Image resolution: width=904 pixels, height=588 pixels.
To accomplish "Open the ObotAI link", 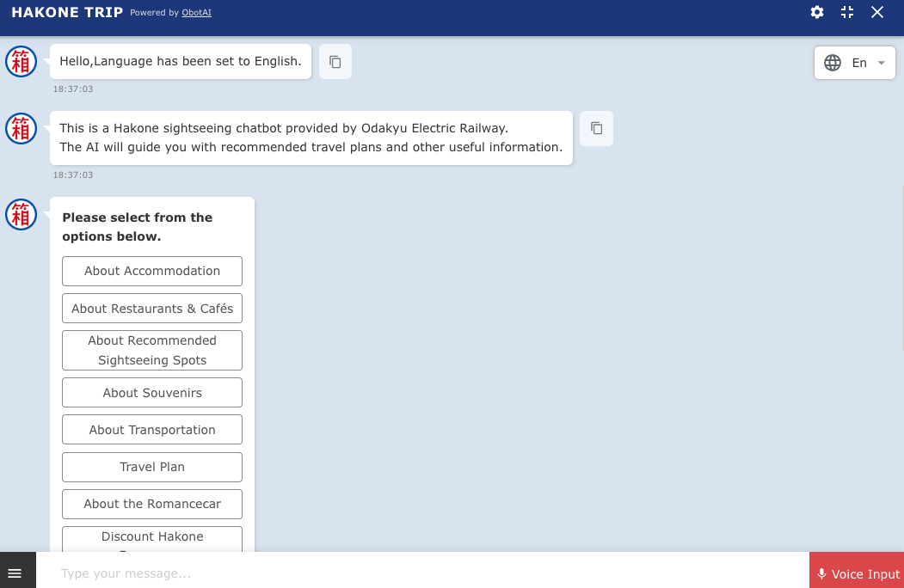I will (x=197, y=13).
